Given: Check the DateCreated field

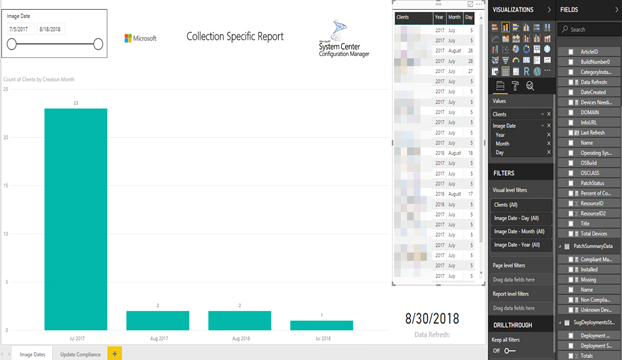Looking at the screenshot, I should [x=571, y=92].
